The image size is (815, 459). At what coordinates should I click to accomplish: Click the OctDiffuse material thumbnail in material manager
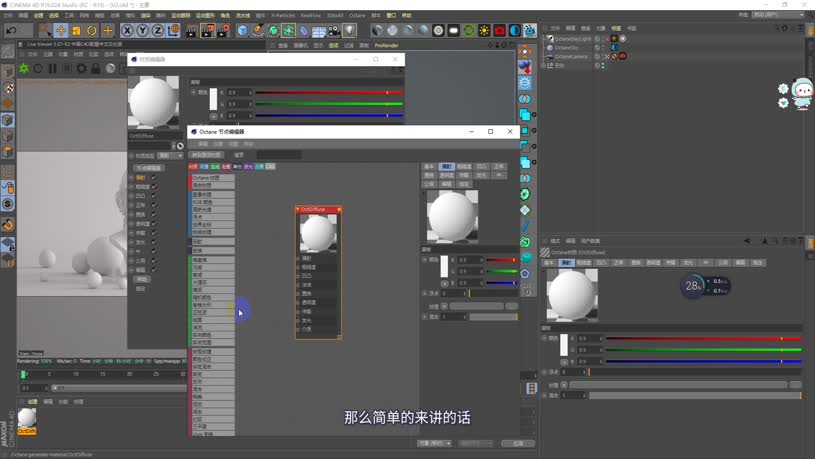pos(27,418)
